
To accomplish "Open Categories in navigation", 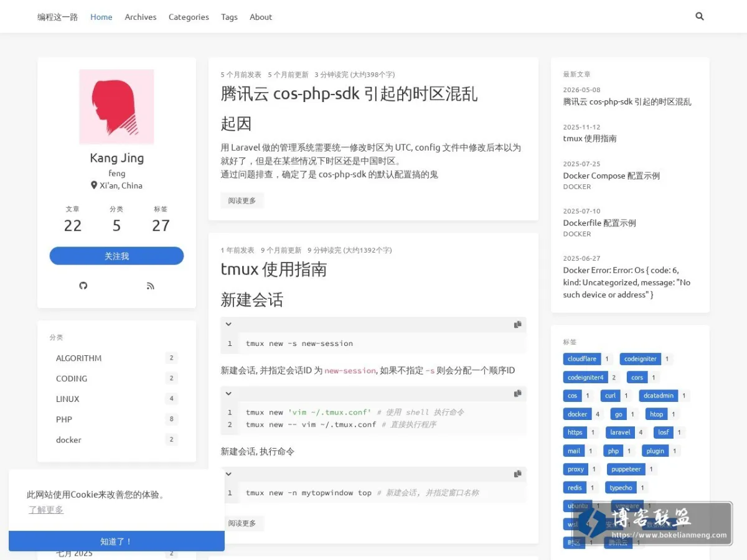I will tap(189, 17).
